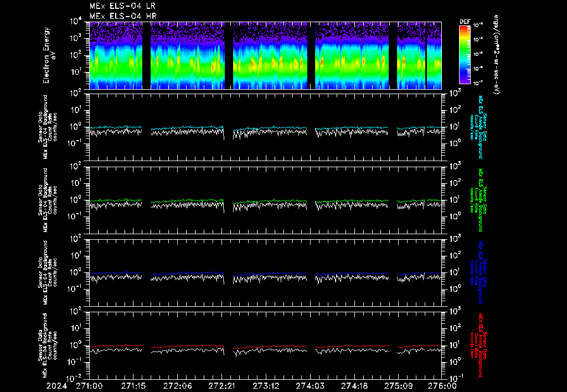Click the MEx ELS-04 LR title text

click(x=122, y=6)
